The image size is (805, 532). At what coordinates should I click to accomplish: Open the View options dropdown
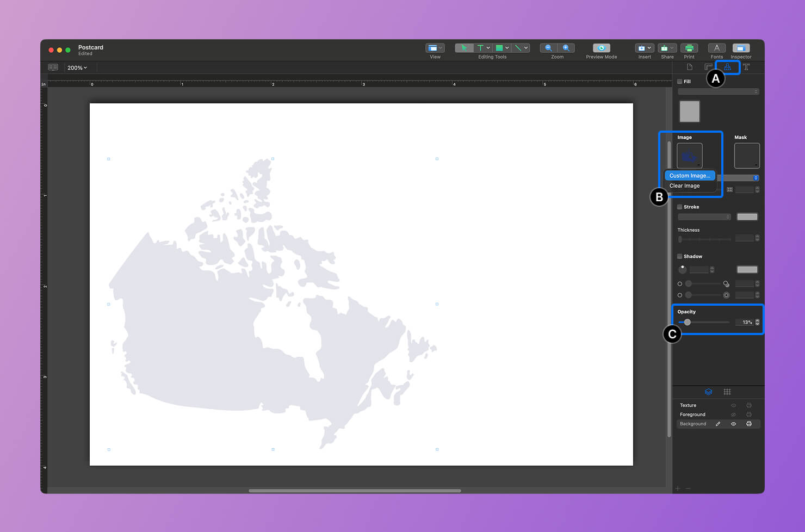click(x=435, y=48)
